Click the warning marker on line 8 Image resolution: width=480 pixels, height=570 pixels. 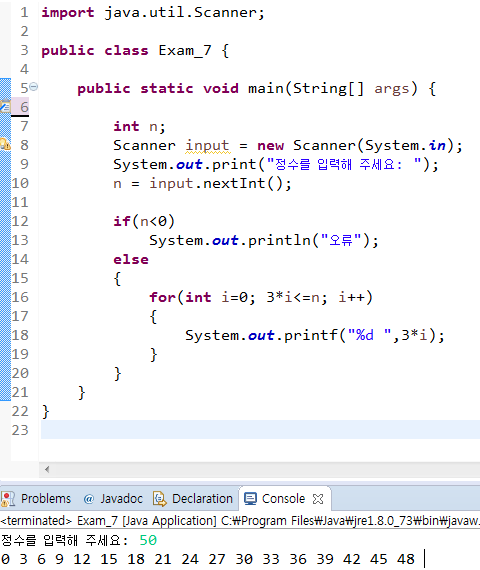(5, 145)
